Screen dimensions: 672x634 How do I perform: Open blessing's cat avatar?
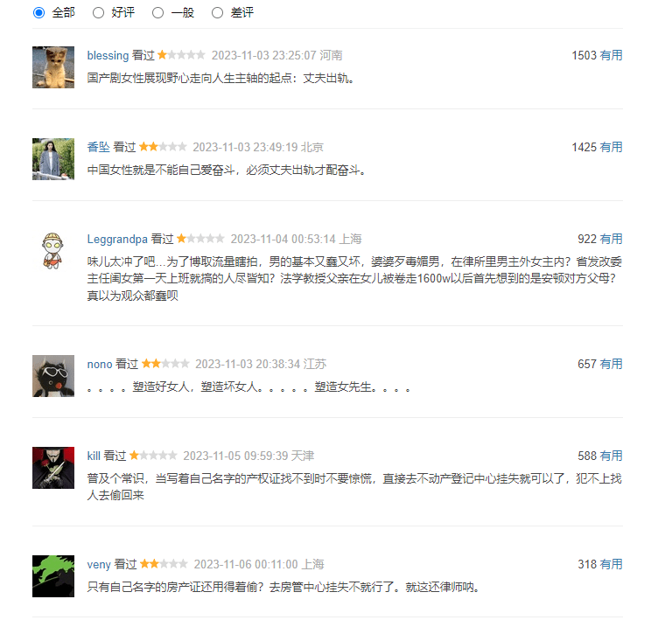53,67
